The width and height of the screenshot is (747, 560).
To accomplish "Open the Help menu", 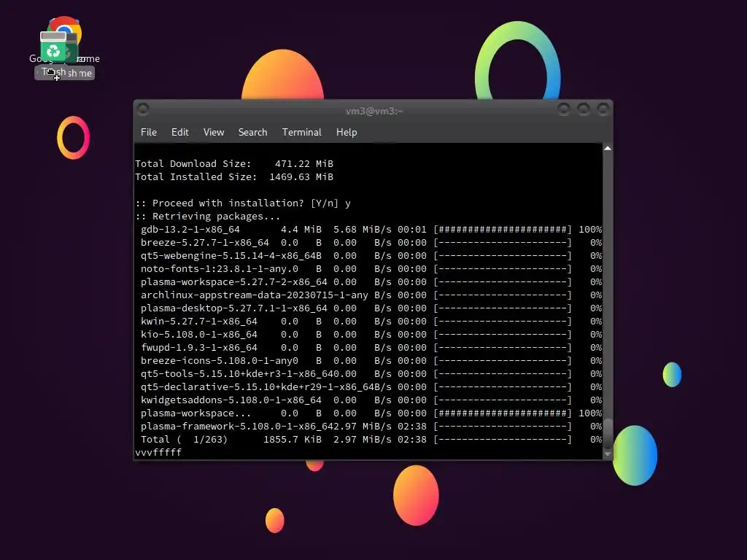I will [x=347, y=133].
